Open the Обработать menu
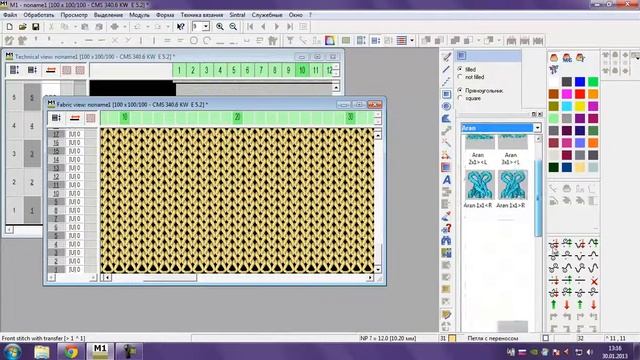 coord(39,15)
